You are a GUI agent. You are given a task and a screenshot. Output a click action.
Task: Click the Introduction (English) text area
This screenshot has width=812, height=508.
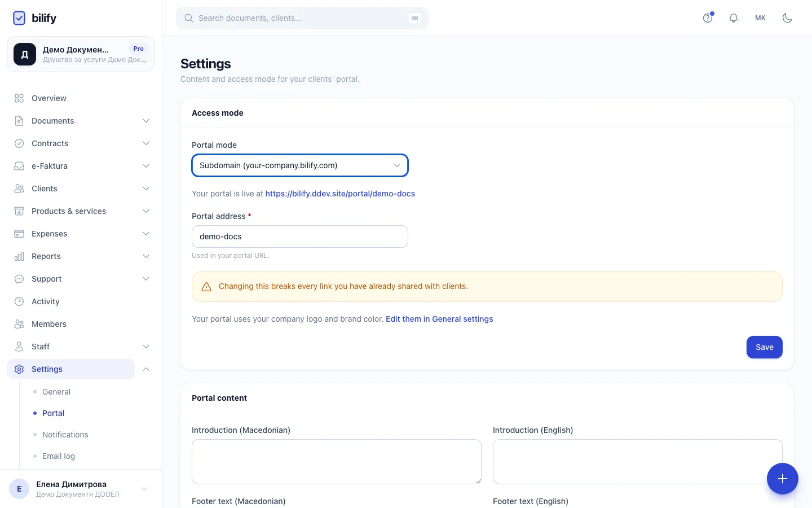point(638,462)
